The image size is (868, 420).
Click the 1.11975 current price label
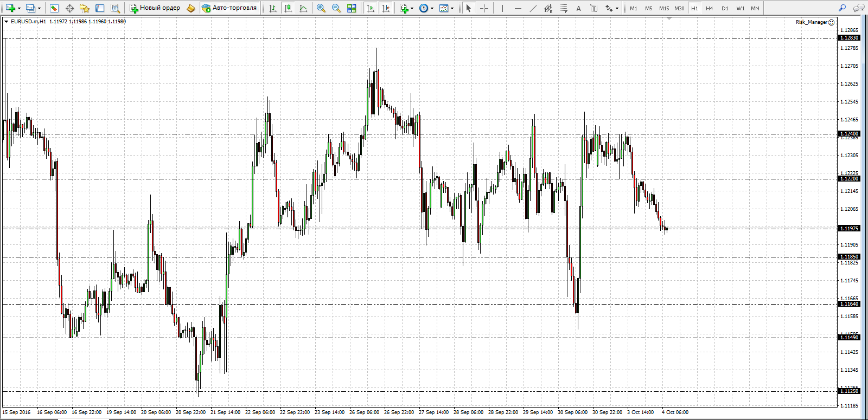[x=849, y=229]
